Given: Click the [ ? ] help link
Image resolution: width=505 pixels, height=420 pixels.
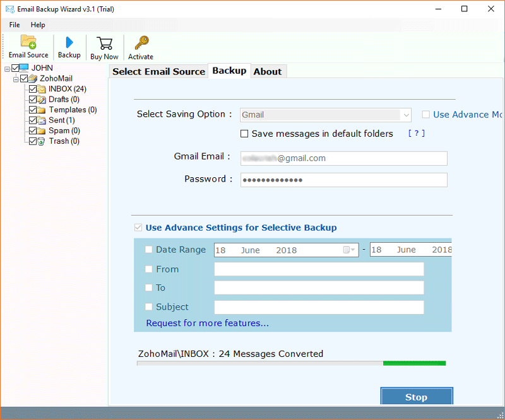Looking at the screenshot, I should (417, 133).
